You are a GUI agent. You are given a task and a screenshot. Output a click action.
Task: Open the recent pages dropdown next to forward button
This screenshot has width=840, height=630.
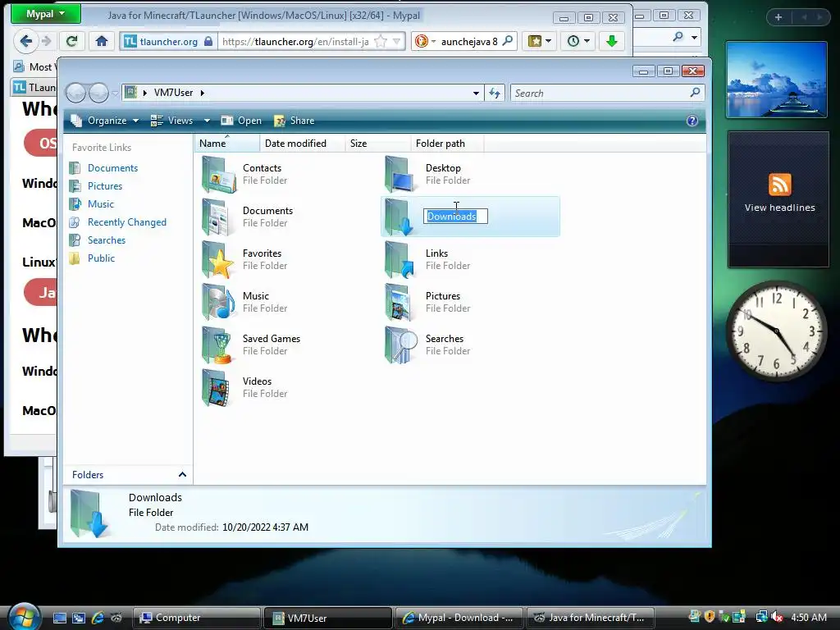point(114,94)
